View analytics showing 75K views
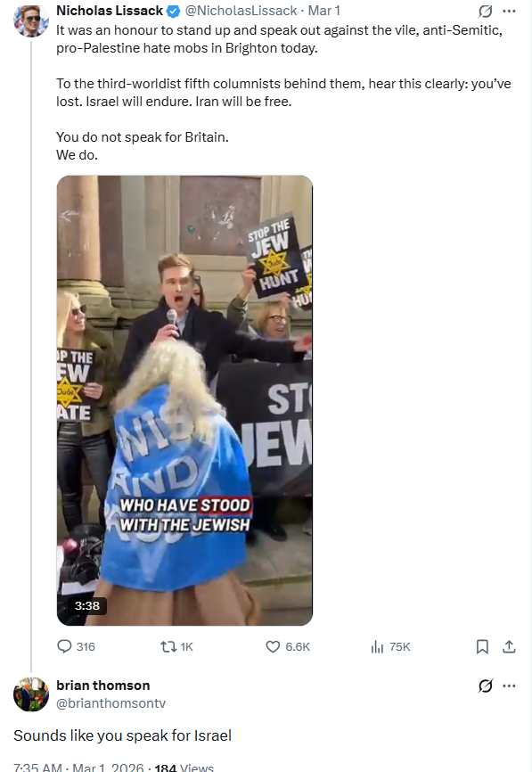This screenshot has width=532, height=772. (390, 646)
